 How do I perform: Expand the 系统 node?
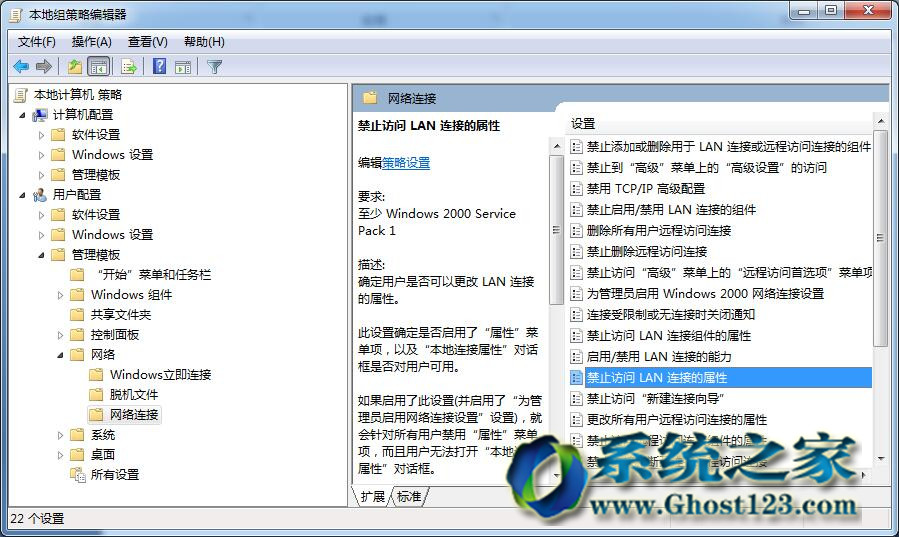coord(60,436)
